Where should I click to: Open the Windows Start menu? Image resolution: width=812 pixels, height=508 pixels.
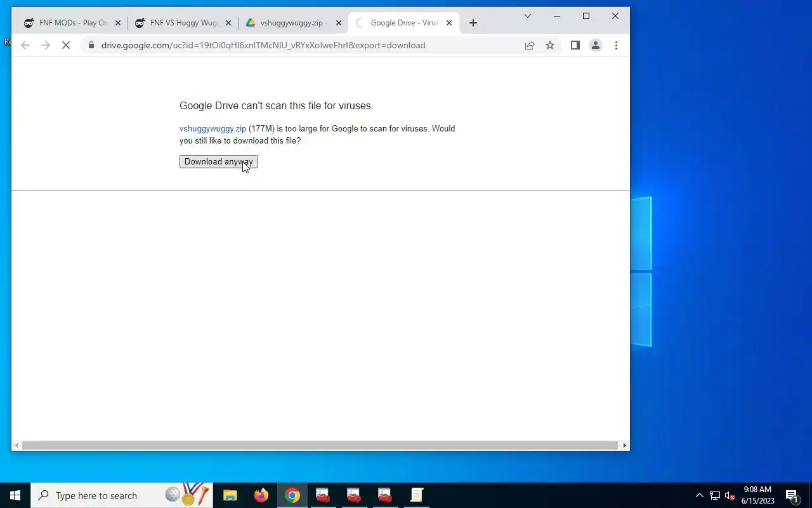[15, 495]
